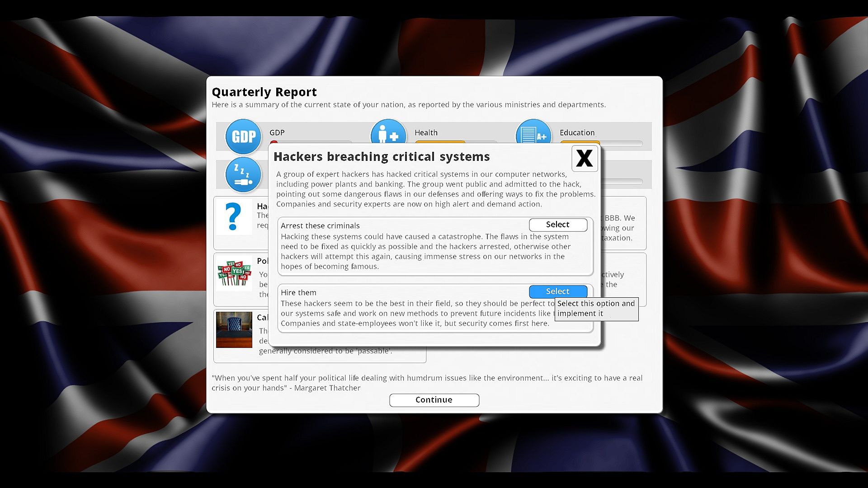Open the Yes/No placards polls icon

[x=234, y=273]
